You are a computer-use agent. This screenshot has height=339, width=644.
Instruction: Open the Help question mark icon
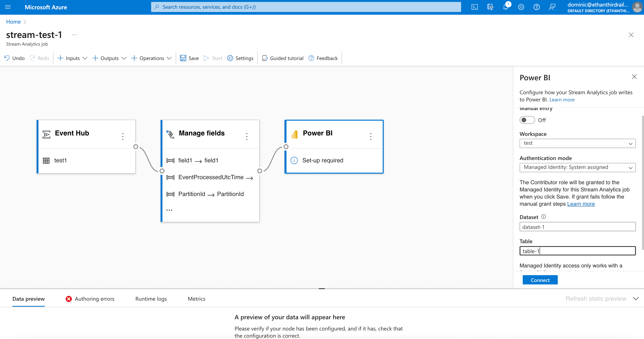pos(536,7)
